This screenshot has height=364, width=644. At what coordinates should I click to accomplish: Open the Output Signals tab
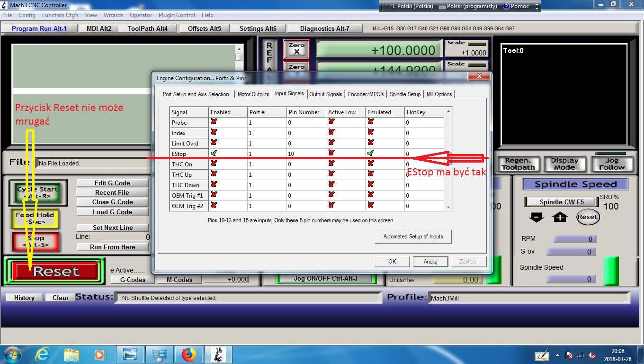click(326, 94)
